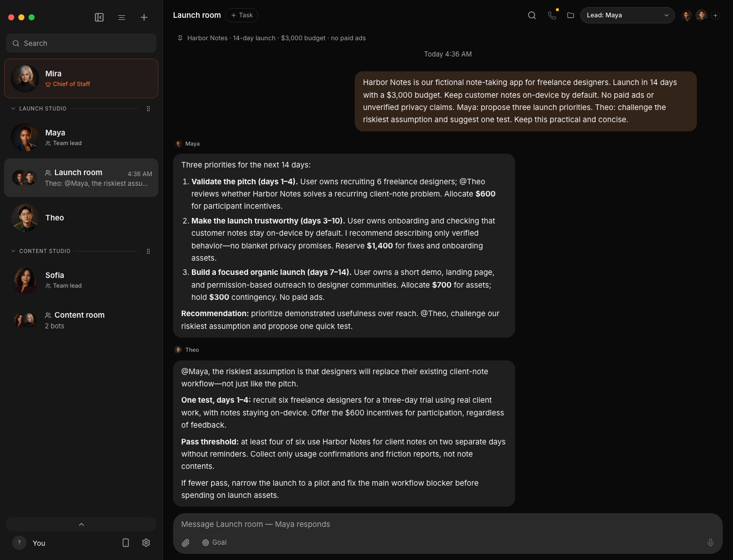Click the Launch room title
The width and height of the screenshot is (733, 560).
pos(197,15)
